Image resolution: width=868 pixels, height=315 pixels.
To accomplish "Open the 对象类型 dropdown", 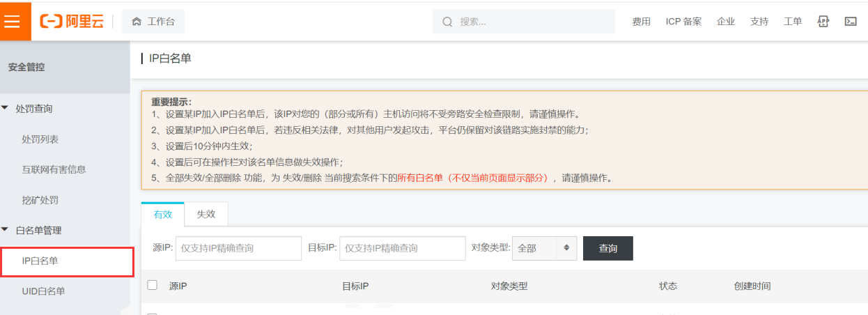I will (x=544, y=248).
